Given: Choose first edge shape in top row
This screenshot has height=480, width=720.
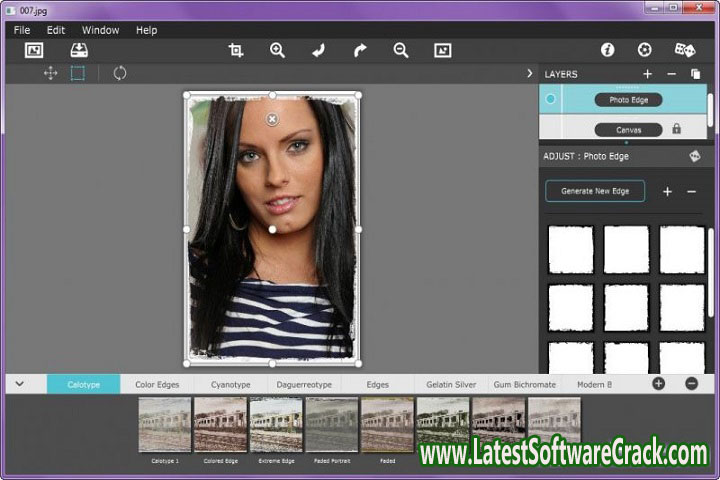Looking at the screenshot, I should (571, 250).
